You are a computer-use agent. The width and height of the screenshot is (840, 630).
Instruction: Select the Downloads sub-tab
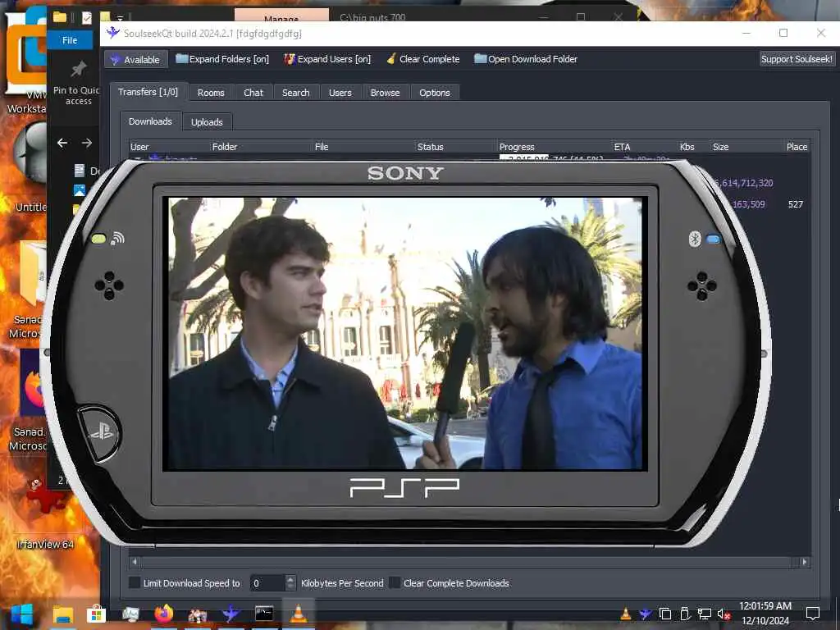point(151,121)
